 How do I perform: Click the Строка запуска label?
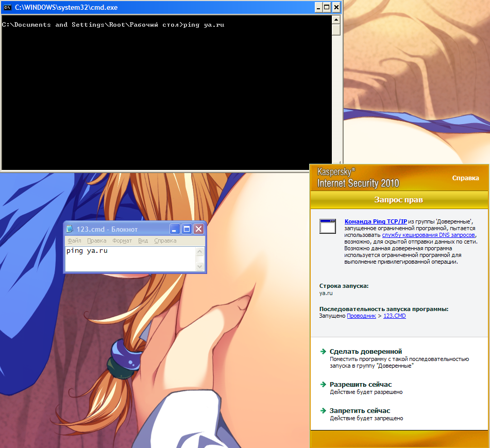(344, 286)
